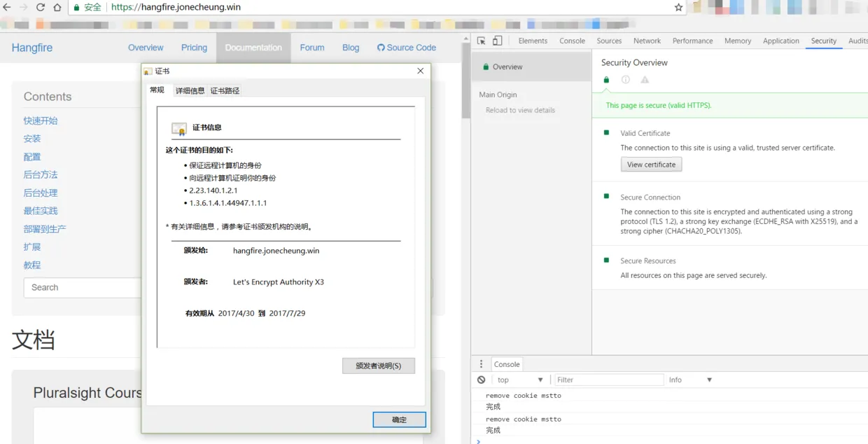
Task: Click the console Filter input field
Action: 609,380
